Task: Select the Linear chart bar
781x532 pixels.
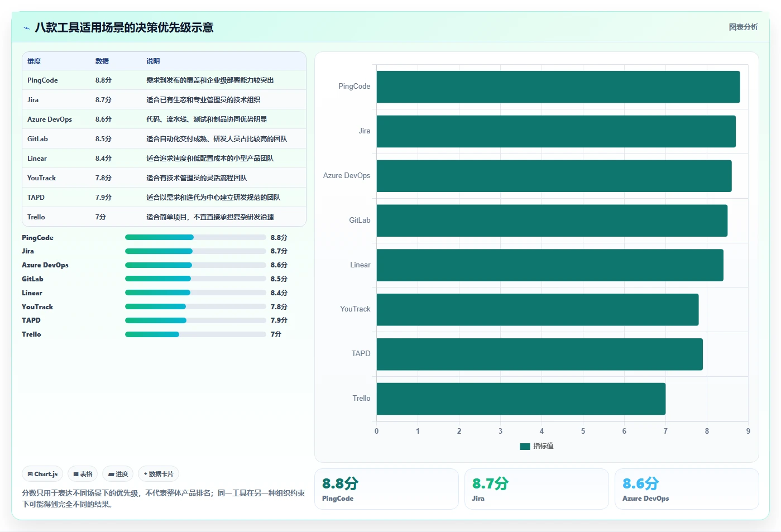Action: point(550,265)
